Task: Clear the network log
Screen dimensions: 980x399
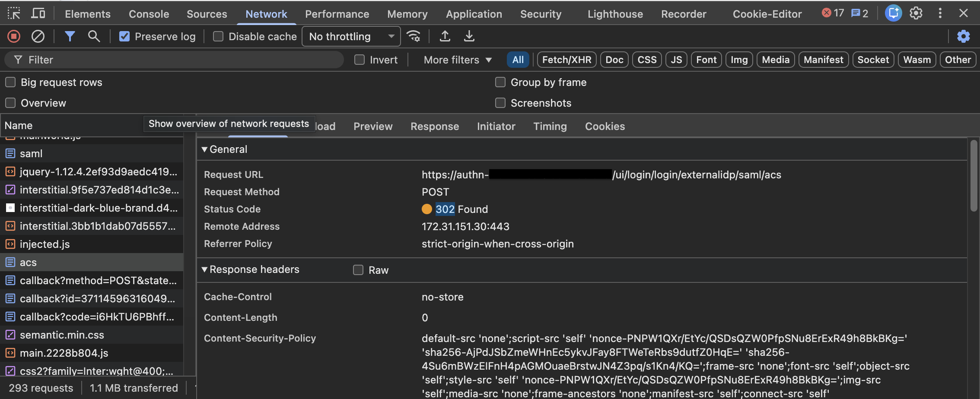Action: tap(38, 37)
